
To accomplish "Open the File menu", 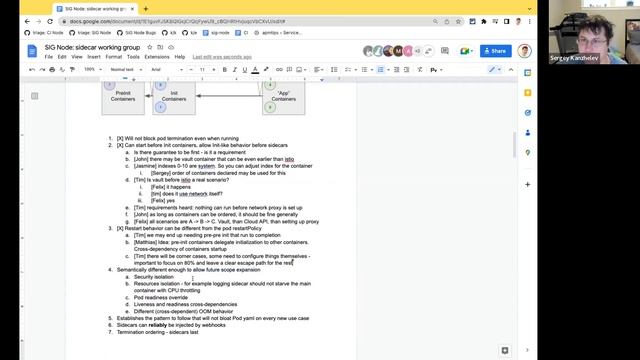I will [x=49, y=57].
